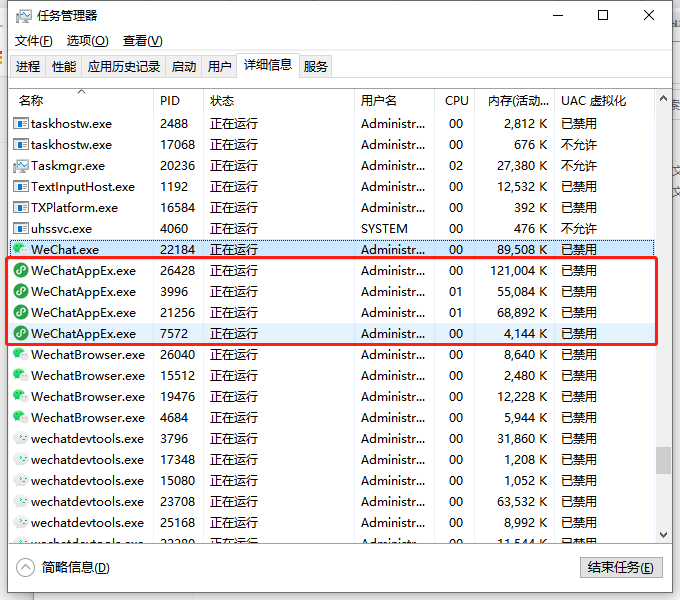
Task: Switch to the 进程 tab
Action: [x=28, y=66]
